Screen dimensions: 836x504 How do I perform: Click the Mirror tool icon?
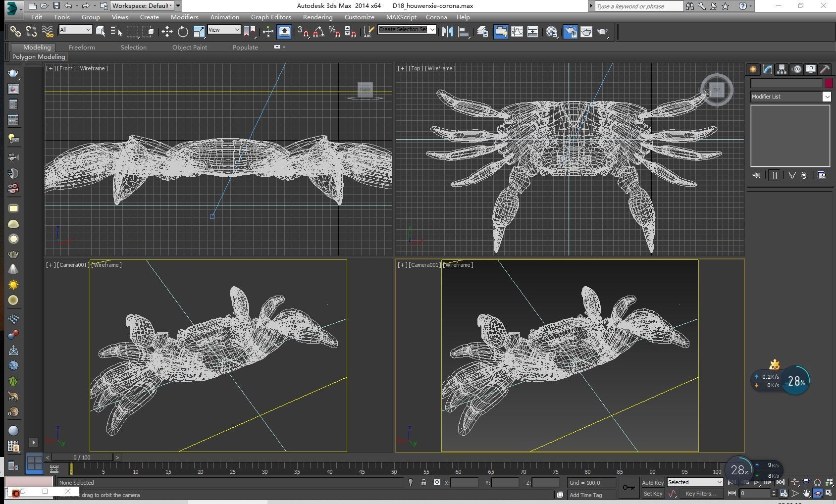(448, 32)
